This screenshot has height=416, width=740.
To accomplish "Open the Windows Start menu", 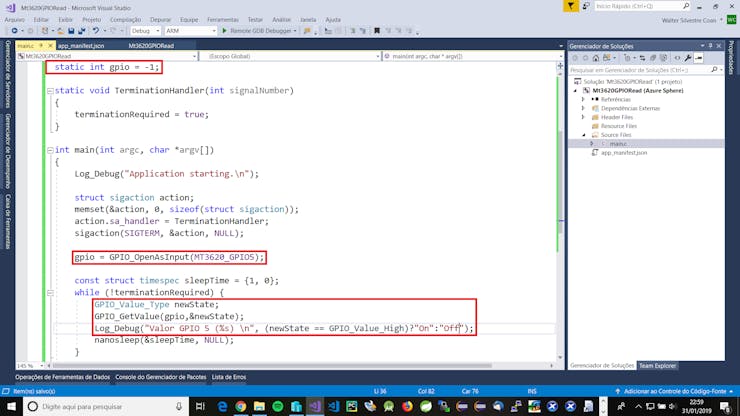I will (11, 407).
